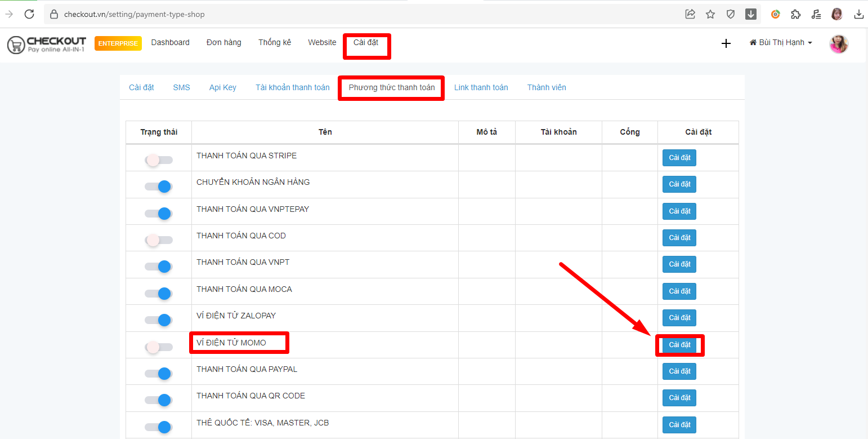This screenshot has height=439, width=868.
Task: Open the media control music icon
Action: tap(816, 14)
